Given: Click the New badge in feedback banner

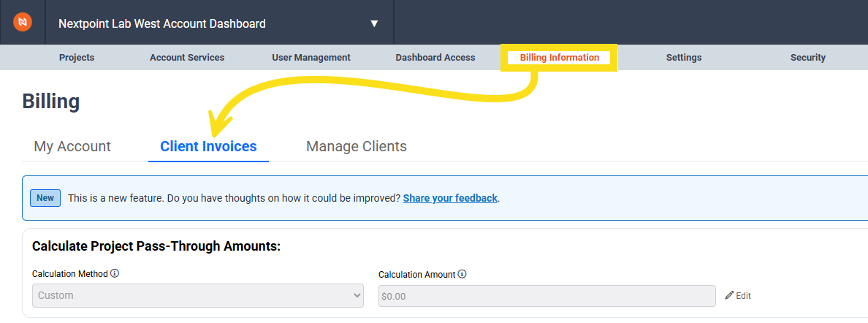Looking at the screenshot, I should tap(45, 198).
